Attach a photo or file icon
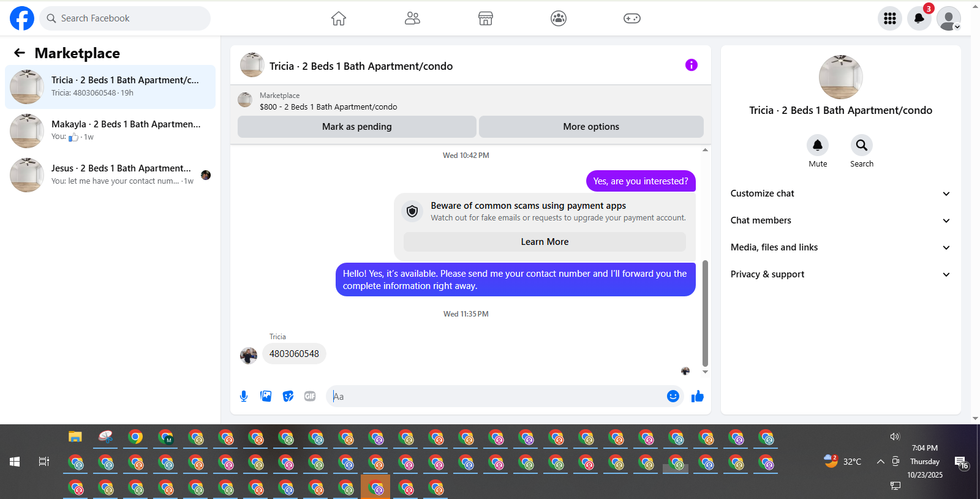Viewport: 980px width, 499px height. coord(266,396)
